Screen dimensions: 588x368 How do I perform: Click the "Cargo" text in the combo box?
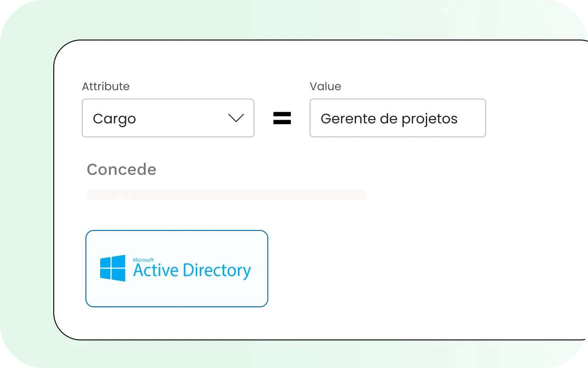[x=114, y=119]
